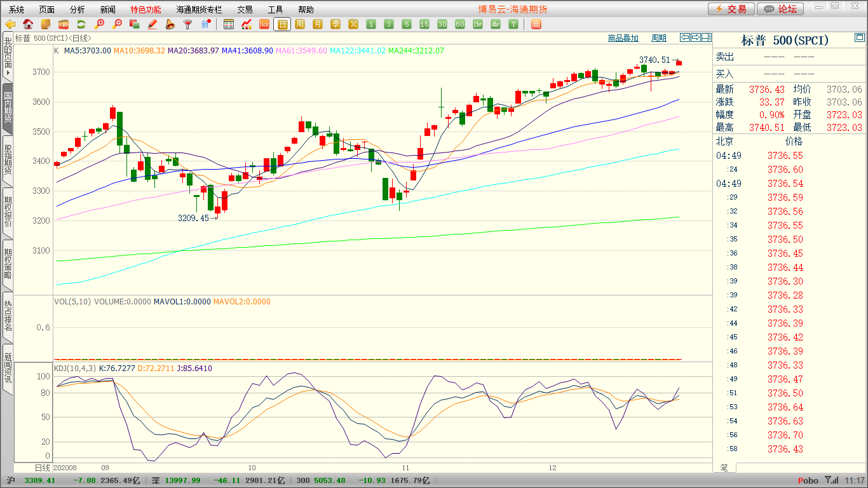Select the daily 日 period
The width and height of the screenshot is (868, 488).
point(282,24)
